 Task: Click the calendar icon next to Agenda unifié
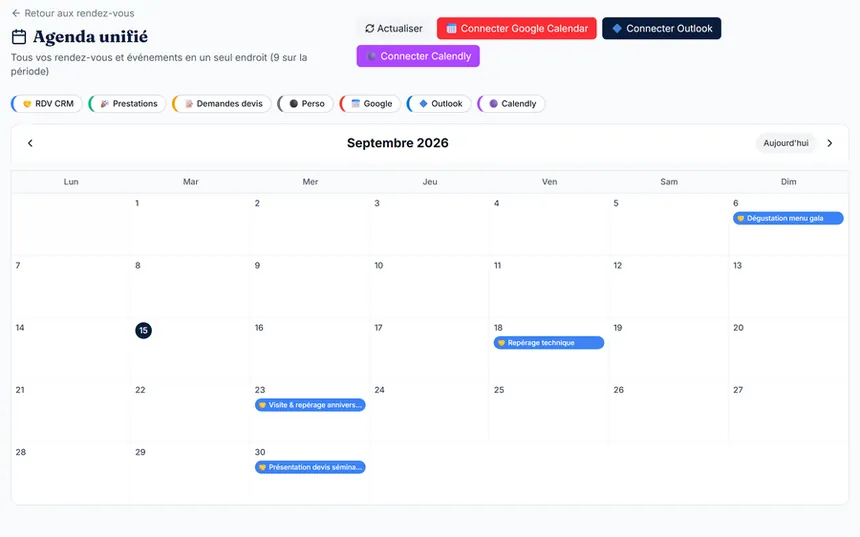point(19,37)
